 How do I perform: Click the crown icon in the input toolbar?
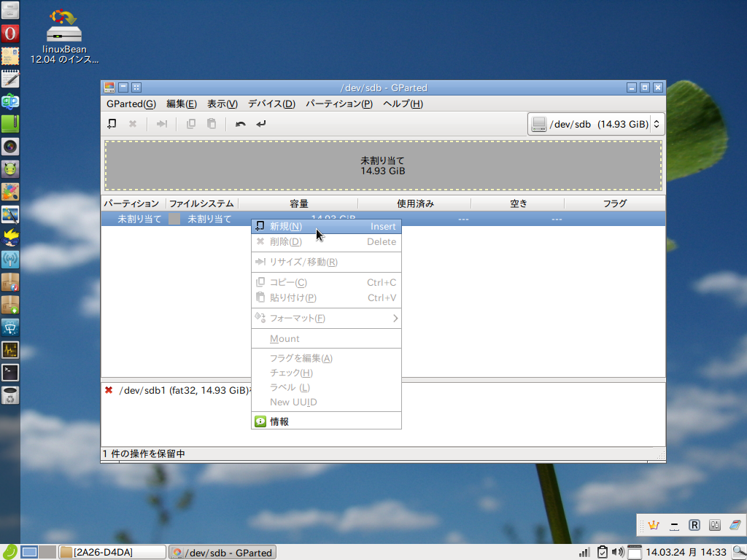(654, 525)
